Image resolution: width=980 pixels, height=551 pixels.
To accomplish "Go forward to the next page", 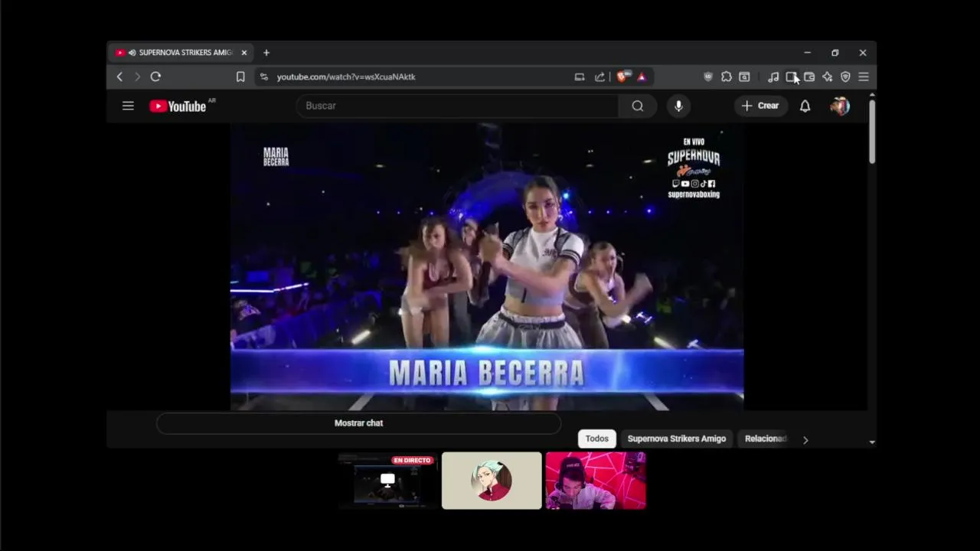I will click(x=138, y=77).
